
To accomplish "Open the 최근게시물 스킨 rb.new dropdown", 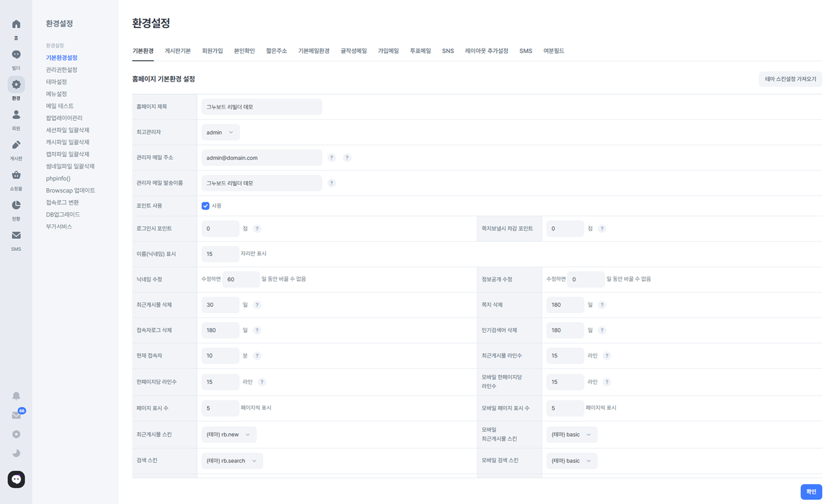I will [229, 435].
